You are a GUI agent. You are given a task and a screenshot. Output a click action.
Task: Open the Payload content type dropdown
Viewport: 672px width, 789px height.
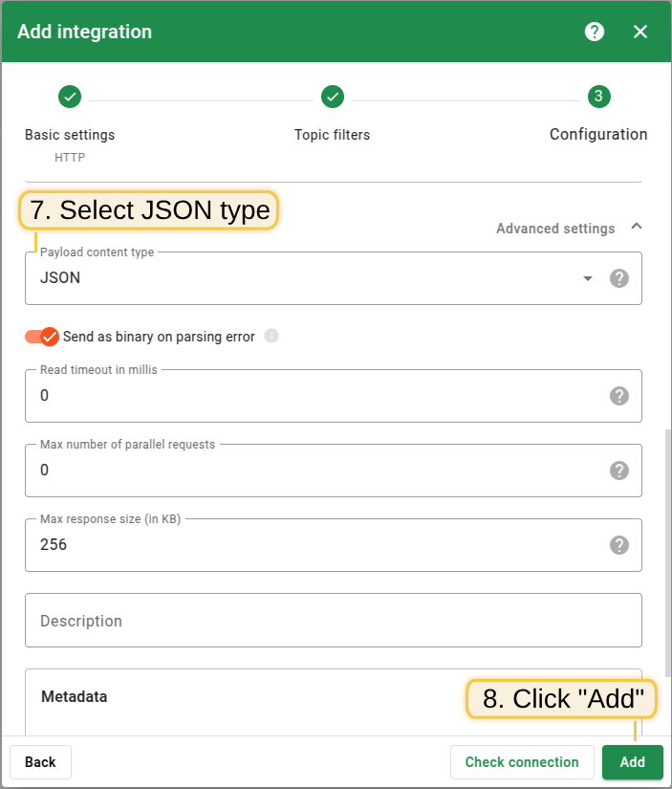tap(315, 278)
